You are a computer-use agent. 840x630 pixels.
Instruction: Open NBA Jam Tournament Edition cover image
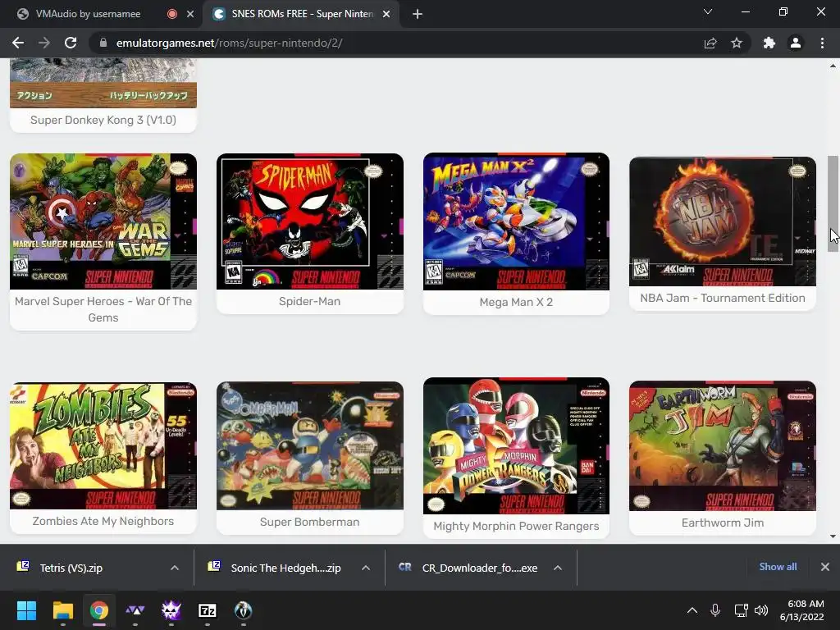[723, 221]
